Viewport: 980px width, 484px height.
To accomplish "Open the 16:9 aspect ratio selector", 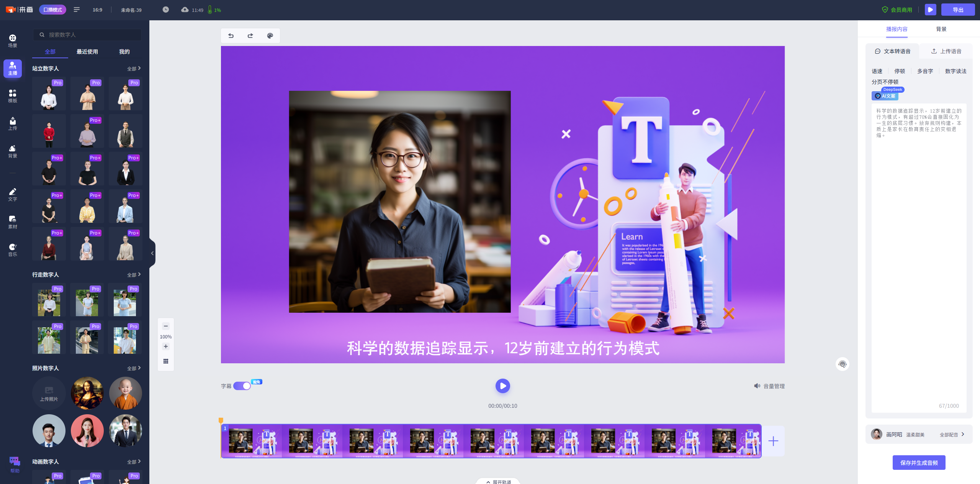I will (x=97, y=10).
